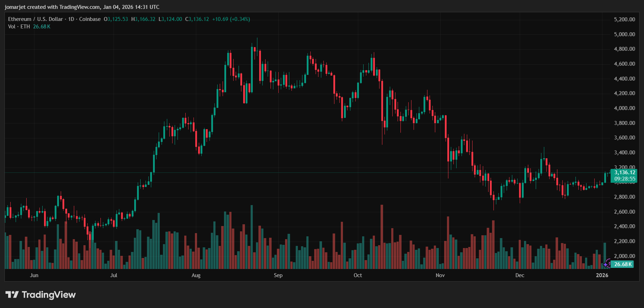Click the 3,136.12 current price label
The height and width of the screenshot is (308, 644).
click(625, 172)
